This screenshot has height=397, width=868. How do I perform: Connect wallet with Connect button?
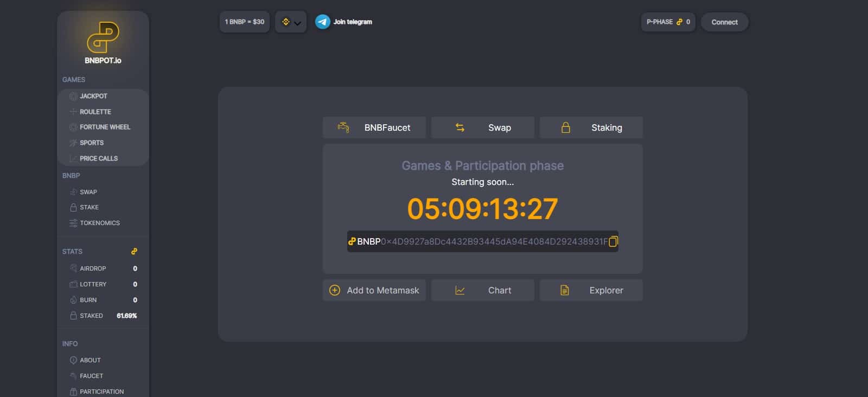pos(725,22)
